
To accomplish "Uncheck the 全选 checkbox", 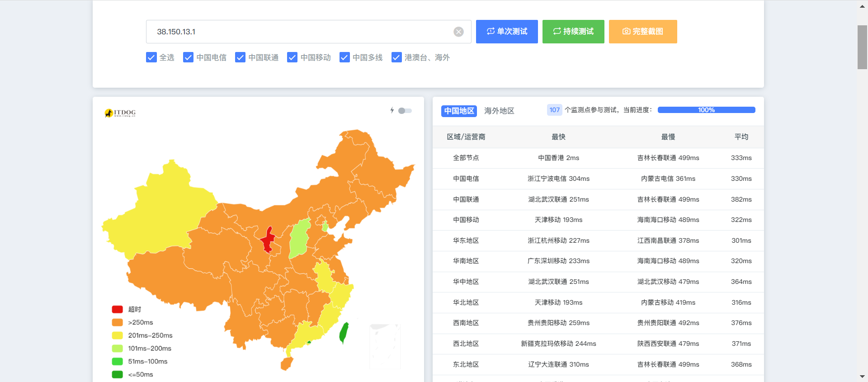I will pyautogui.click(x=151, y=57).
